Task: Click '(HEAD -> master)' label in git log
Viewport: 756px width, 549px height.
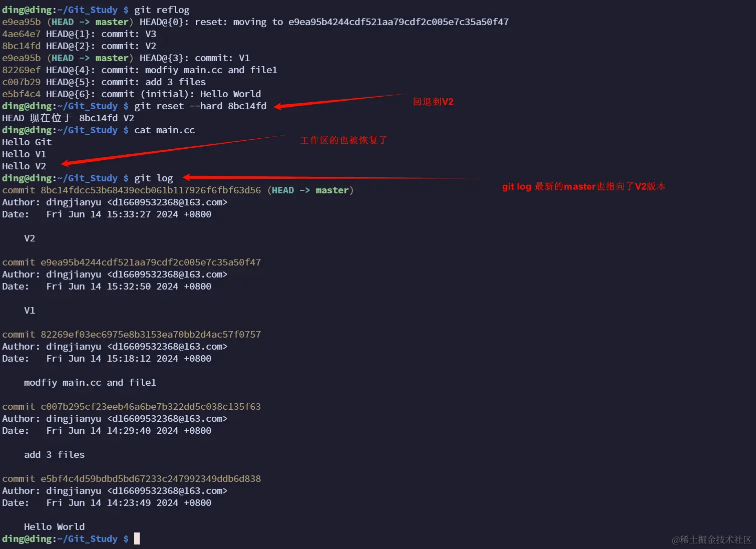Action: point(310,190)
